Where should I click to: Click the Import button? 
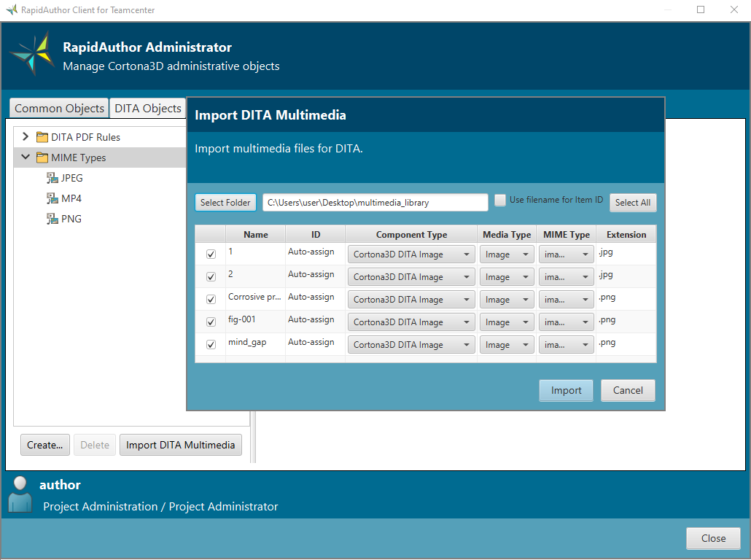pyautogui.click(x=566, y=390)
